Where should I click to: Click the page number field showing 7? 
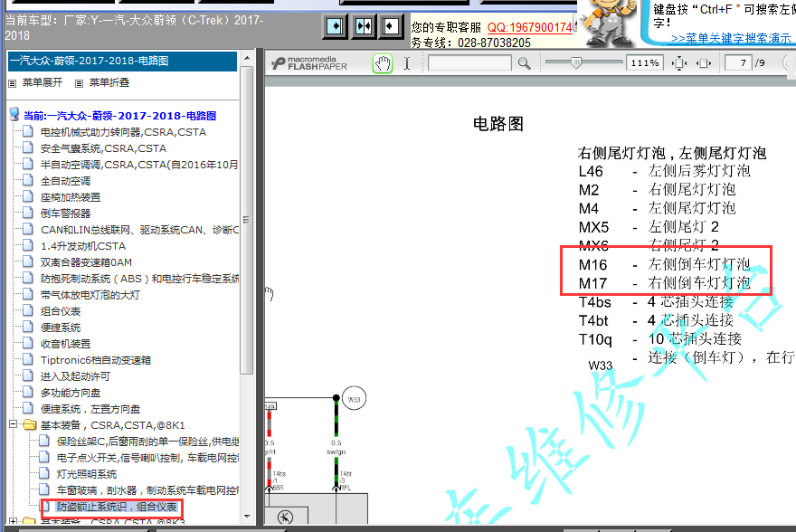tap(738, 63)
